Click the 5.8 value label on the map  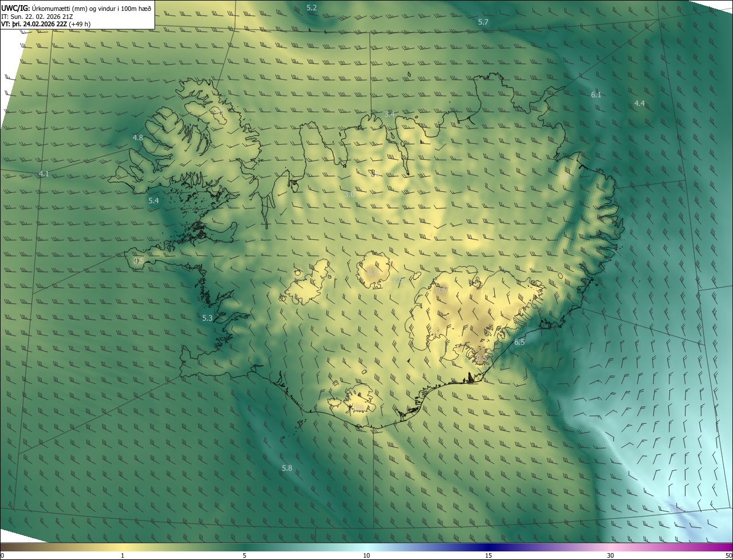click(287, 468)
